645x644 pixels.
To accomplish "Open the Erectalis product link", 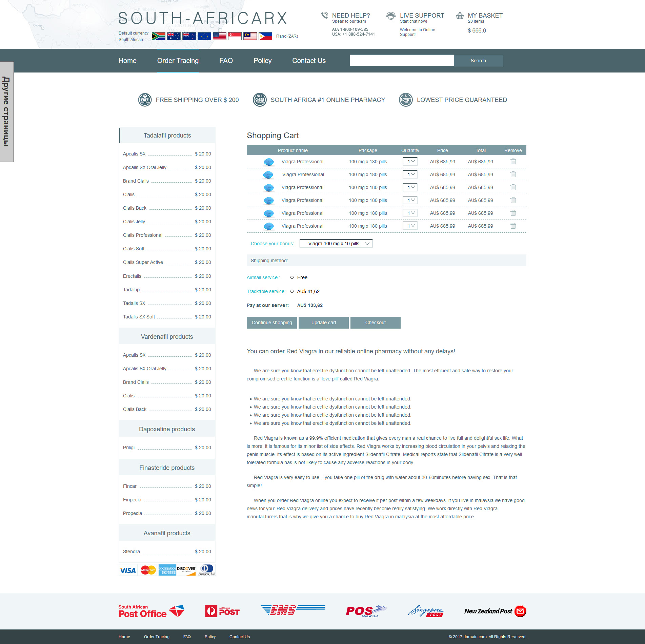I will 132,276.
